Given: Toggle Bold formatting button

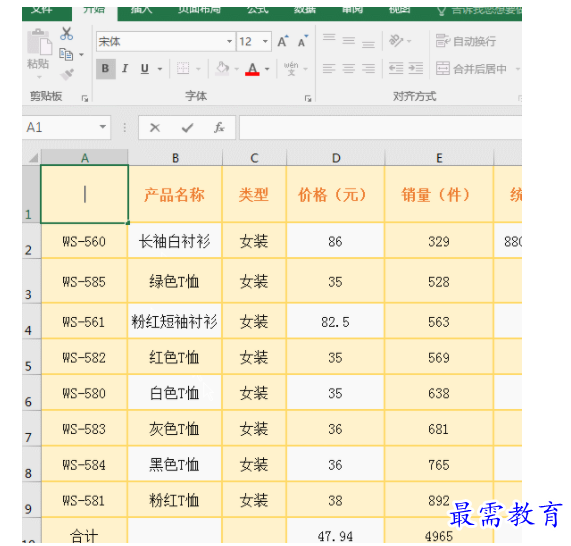Looking at the screenshot, I should pyautogui.click(x=106, y=68).
